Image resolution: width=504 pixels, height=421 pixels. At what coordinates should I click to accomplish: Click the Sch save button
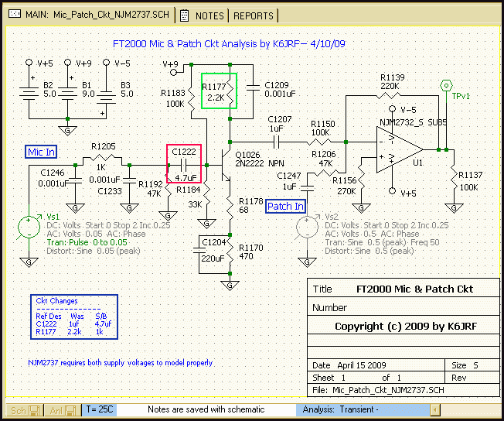pos(25,410)
